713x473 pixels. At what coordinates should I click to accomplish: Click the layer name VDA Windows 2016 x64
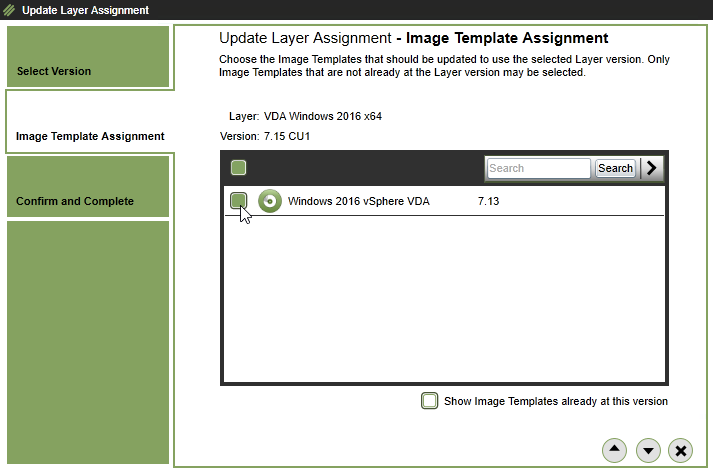coord(322,116)
